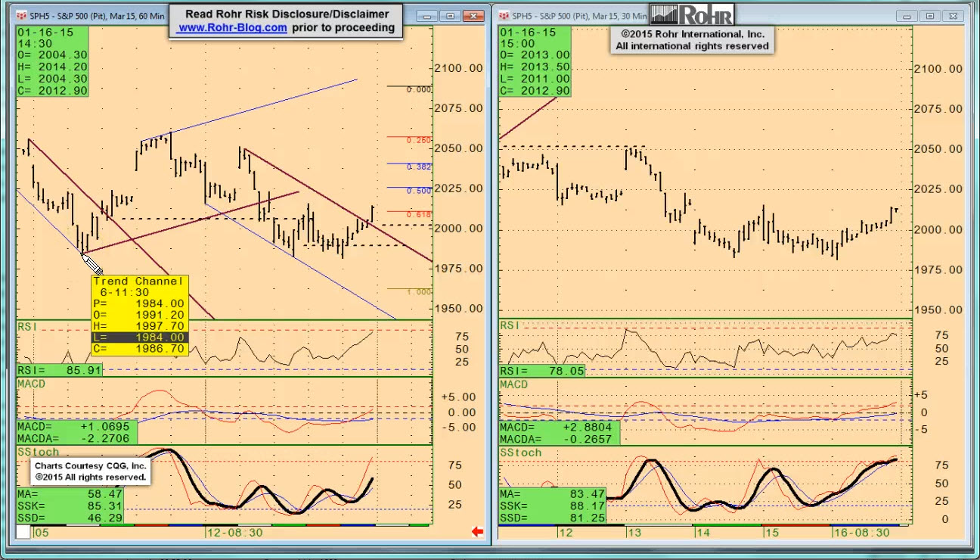Select the SStoch label in the 30 Min chart
Image resolution: width=980 pixels, height=560 pixels.
(x=520, y=453)
